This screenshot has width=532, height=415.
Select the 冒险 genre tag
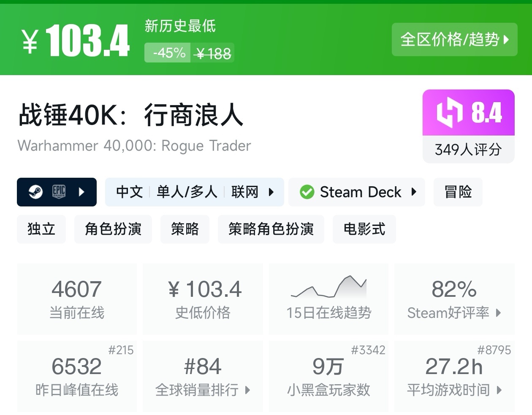point(458,192)
